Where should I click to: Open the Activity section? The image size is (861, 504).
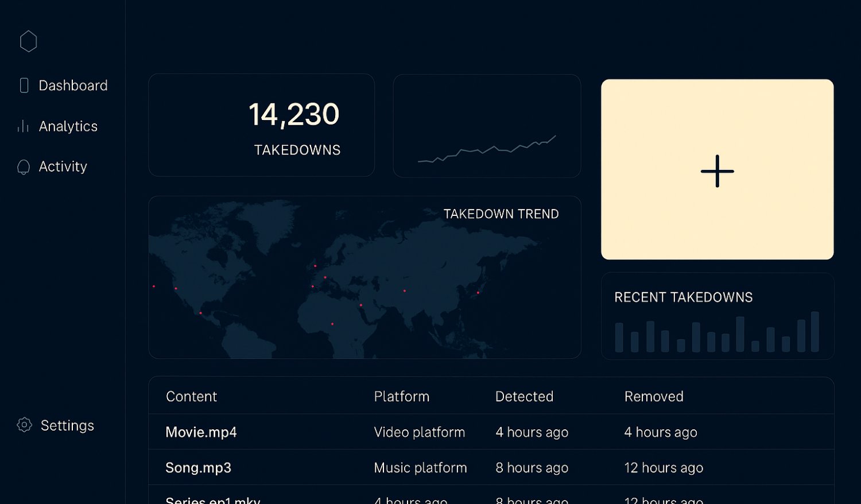coord(63,166)
